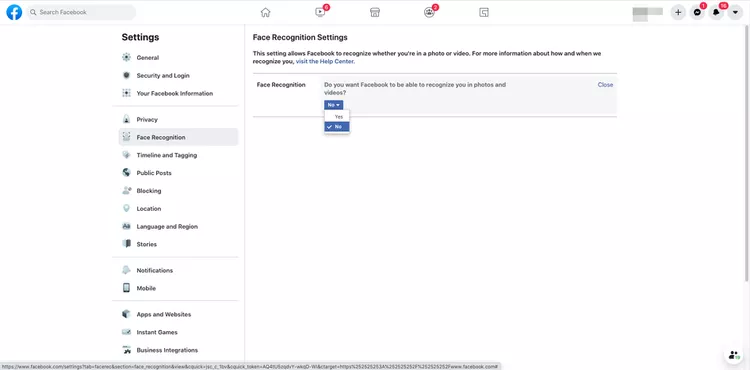The image size is (750, 370).
Task: Click the Notifications bell sidebar icon
Action: coord(126,270)
